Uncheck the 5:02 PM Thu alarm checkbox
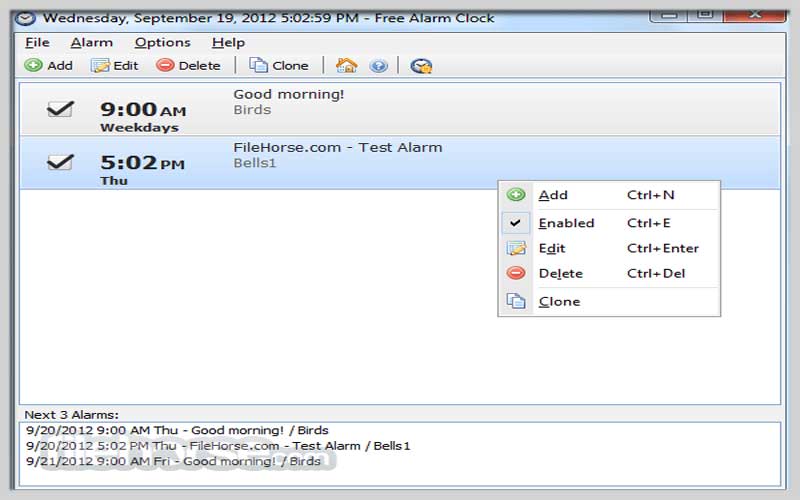 pyautogui.click(x=60, y=162)
